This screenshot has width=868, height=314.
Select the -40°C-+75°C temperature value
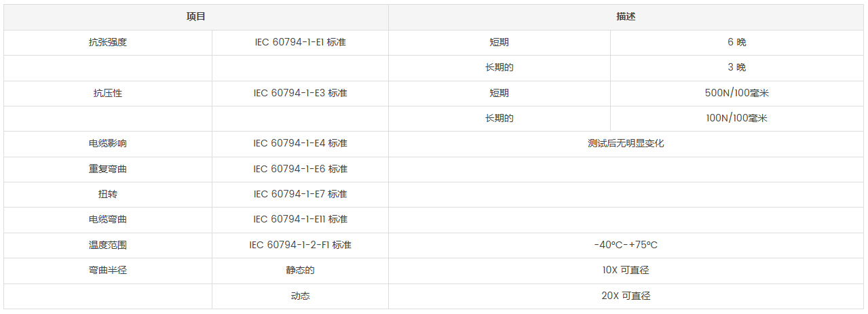point(626,245)
